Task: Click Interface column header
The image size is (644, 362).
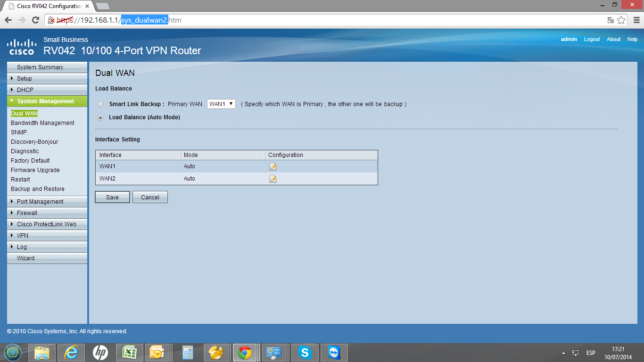Action: pos(138,155)
